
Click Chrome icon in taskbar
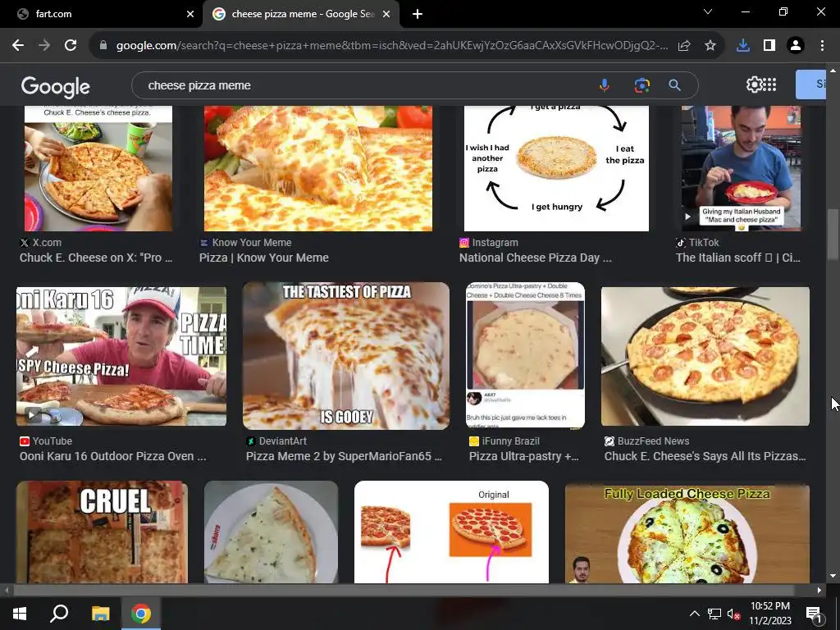click(141, 614)
